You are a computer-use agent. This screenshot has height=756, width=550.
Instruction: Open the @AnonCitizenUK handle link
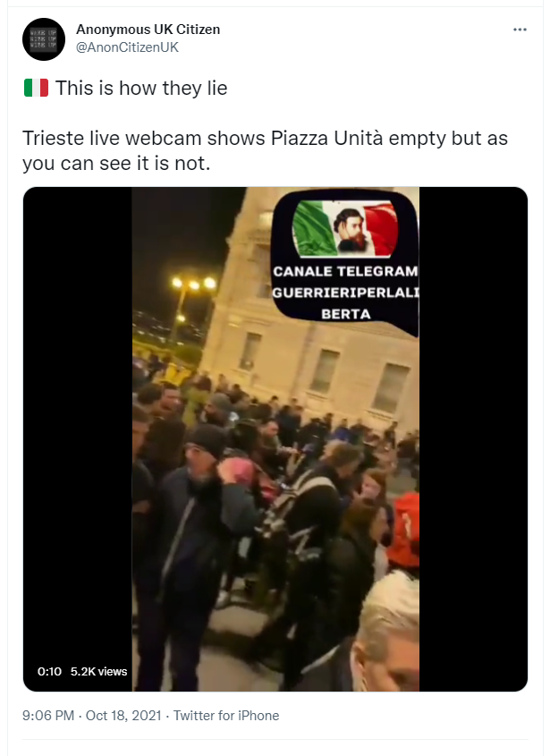click(x=127, y=47)
